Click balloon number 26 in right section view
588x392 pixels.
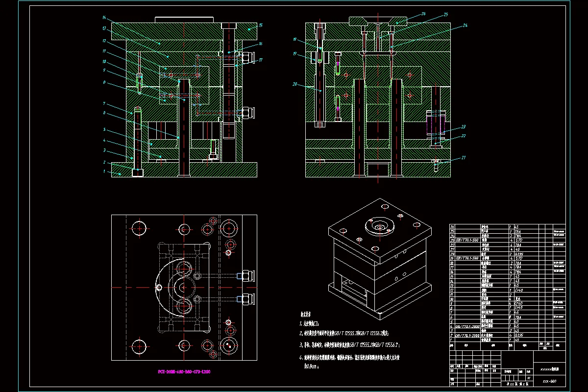(423, 13)
